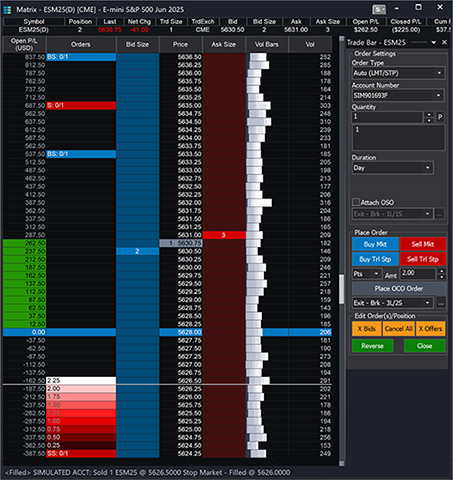Viewport: 453px width, 480px height.
Task: Open the ellipsis button beside OCO template
Action: tap(441, 303)
